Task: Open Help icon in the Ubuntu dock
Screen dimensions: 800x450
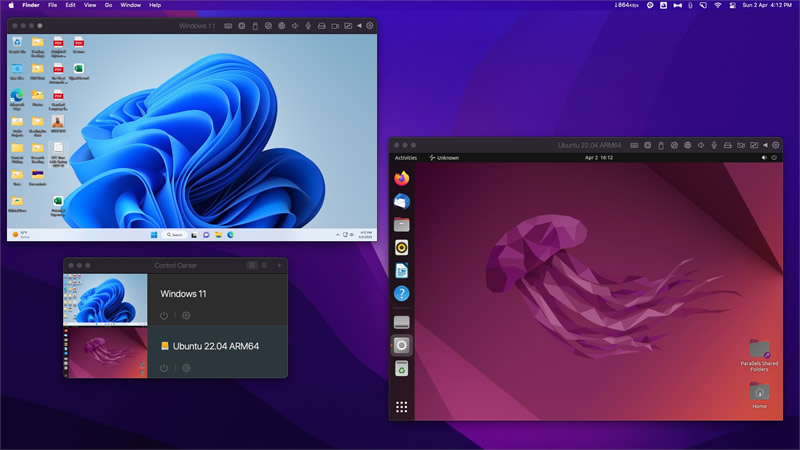Action: click(402, 293)
